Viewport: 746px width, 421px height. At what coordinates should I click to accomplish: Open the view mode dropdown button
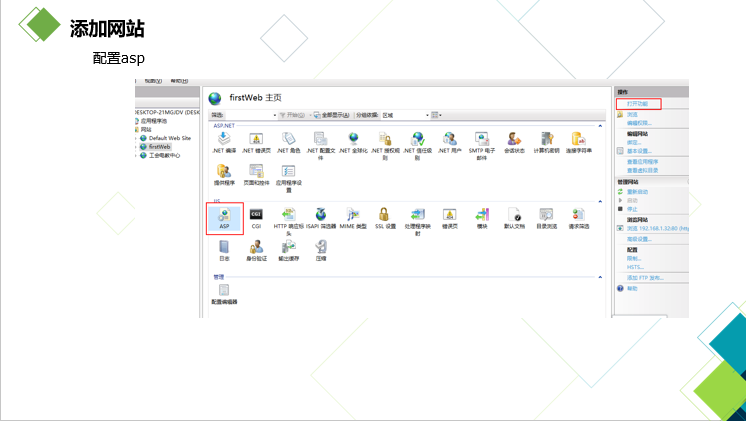pyautogui.click(x=436, y=115)
